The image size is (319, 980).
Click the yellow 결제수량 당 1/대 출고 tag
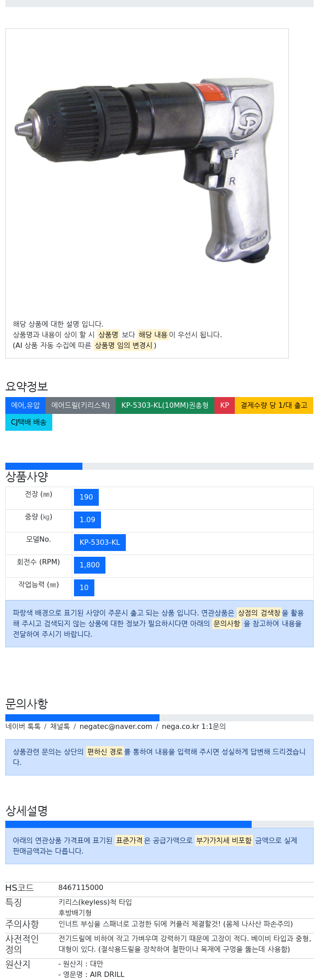(274, 405)
